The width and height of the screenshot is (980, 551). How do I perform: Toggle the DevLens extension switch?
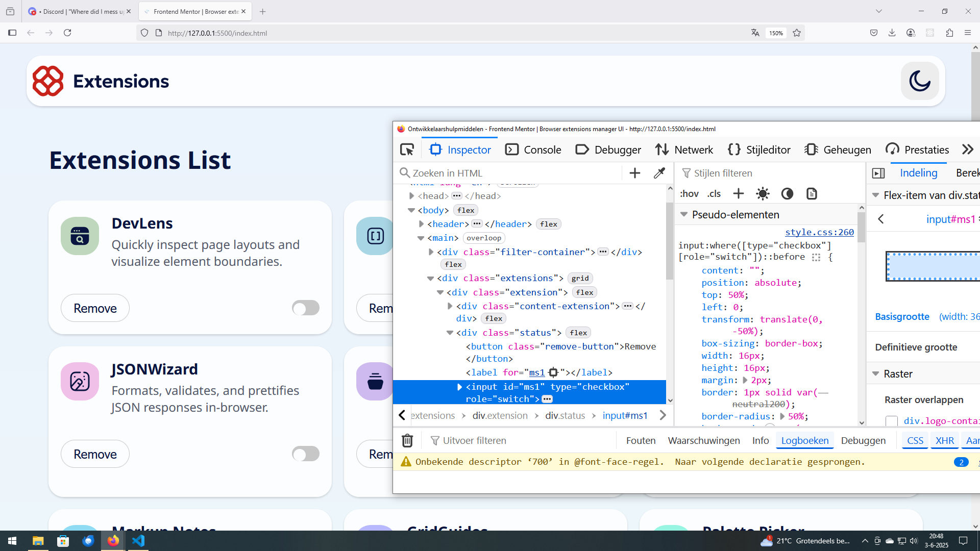[305, 308]
